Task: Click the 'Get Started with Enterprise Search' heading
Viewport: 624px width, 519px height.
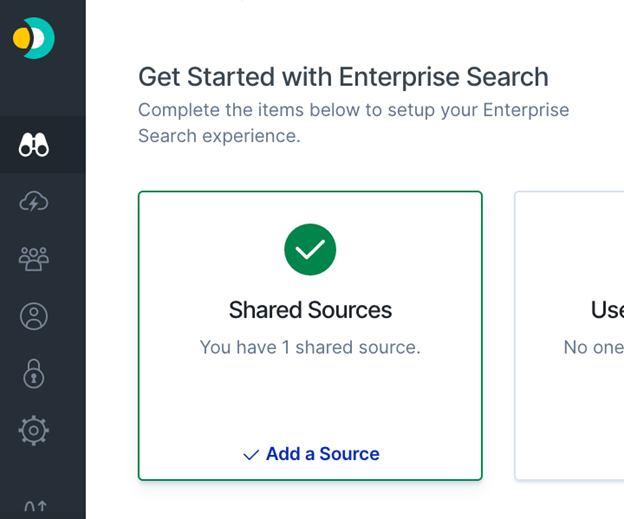Action: 343,77
